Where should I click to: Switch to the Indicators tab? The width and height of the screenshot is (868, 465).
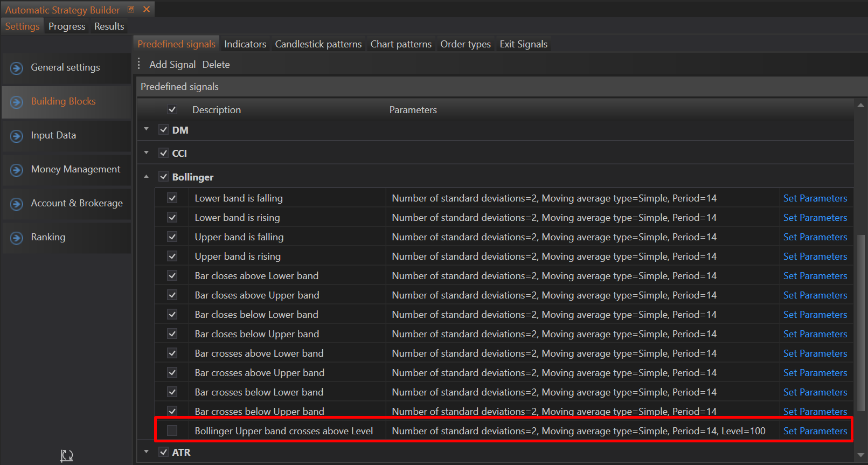tap(245, 44)
